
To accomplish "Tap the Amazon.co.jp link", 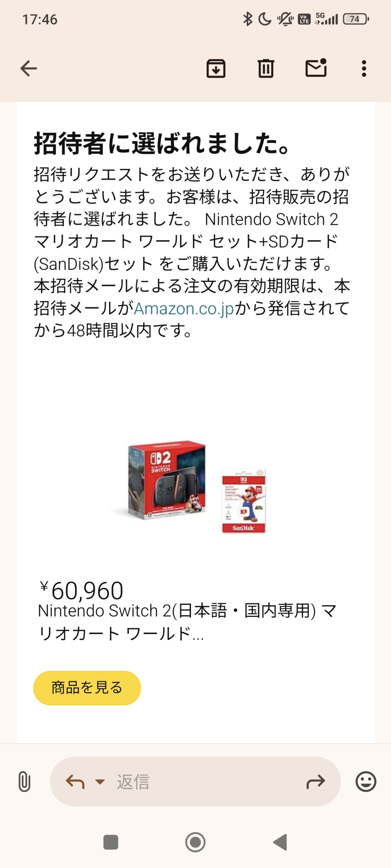I will [184, 309].
